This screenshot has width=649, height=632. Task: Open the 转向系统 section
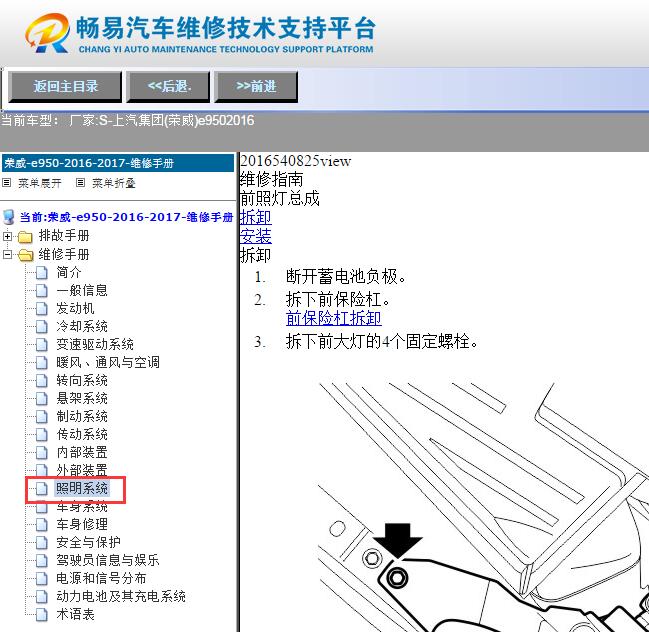[82, 380]
